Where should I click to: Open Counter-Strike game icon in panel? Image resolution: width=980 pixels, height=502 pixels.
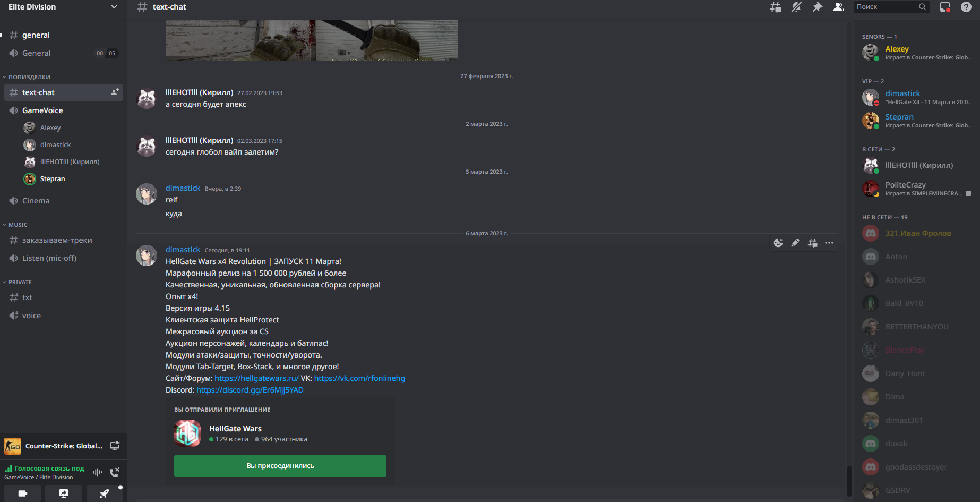[13, 446]
